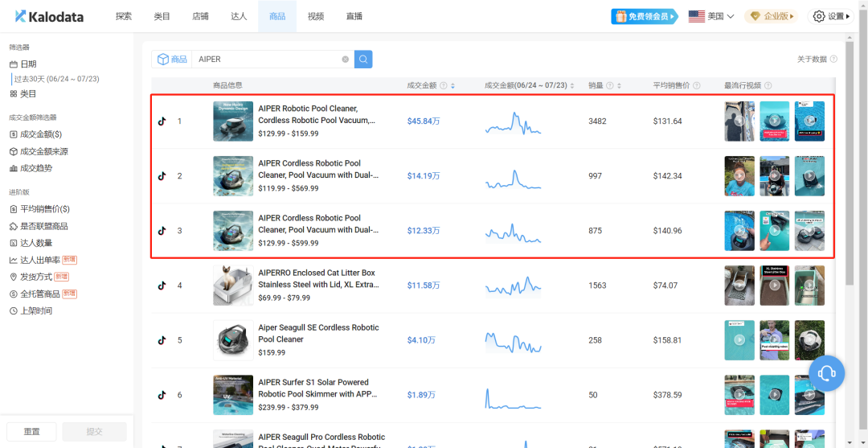The image size is (868, 448).
Task: Click help icon next to 关于数据
Action: click(833, 60)
